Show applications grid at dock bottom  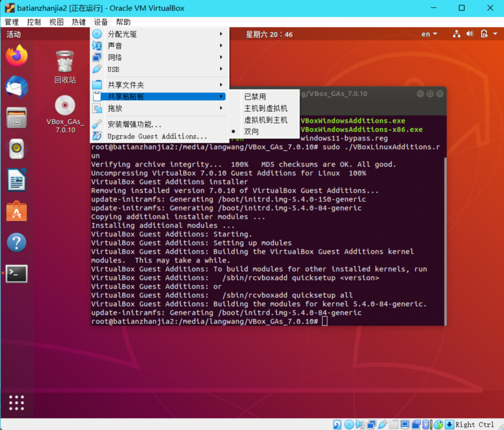16,402
